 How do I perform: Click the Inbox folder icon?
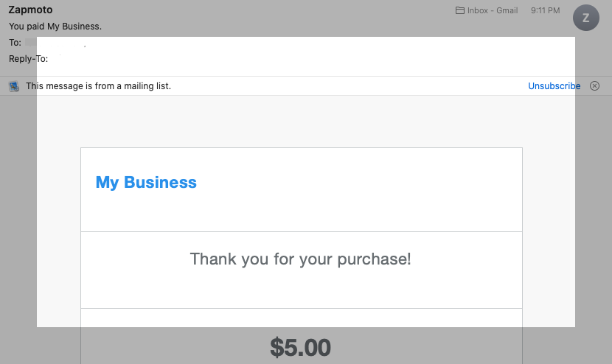[460, 11]
